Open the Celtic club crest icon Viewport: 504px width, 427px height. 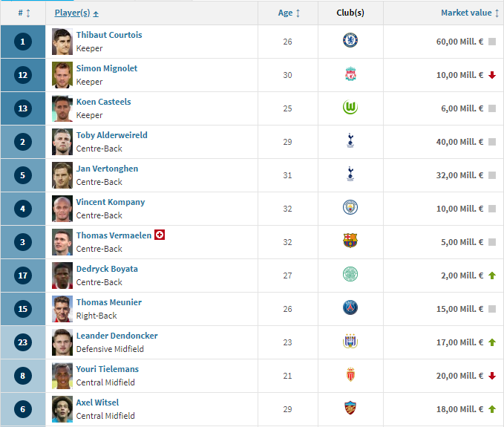pos(350,274)
